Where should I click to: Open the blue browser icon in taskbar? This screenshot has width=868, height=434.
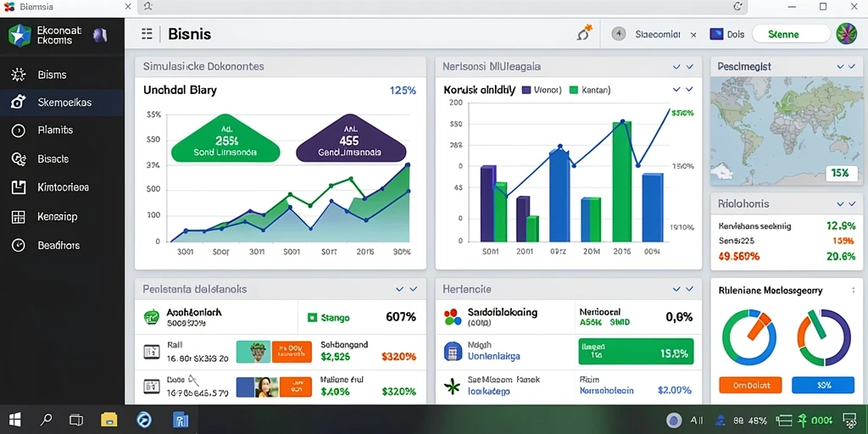[x=144, y=420]
